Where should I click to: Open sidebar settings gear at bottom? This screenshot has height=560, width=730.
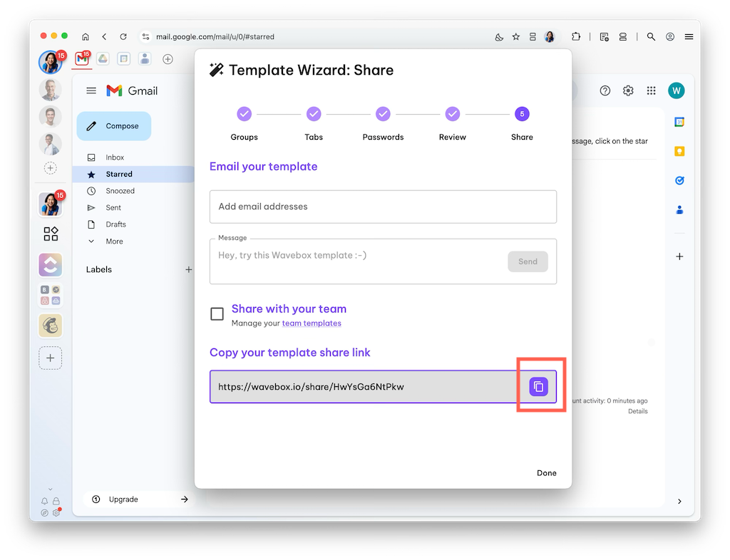point(56,512)
